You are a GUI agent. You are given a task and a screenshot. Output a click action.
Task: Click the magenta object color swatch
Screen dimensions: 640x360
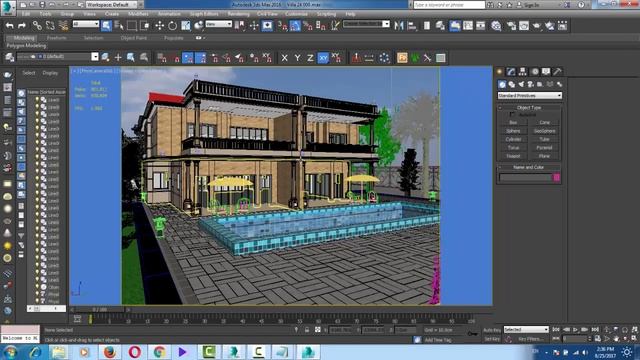(x=556, y=178)
